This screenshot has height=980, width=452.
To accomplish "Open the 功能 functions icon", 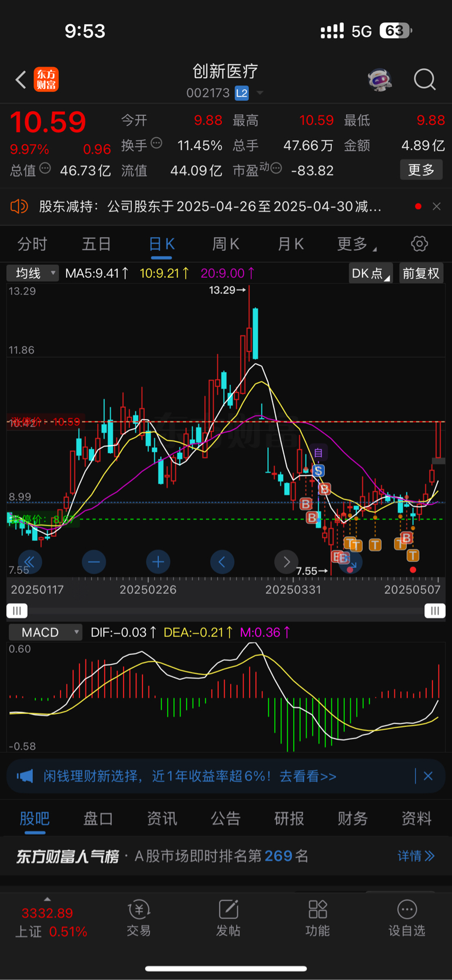I will pos(318,918).
